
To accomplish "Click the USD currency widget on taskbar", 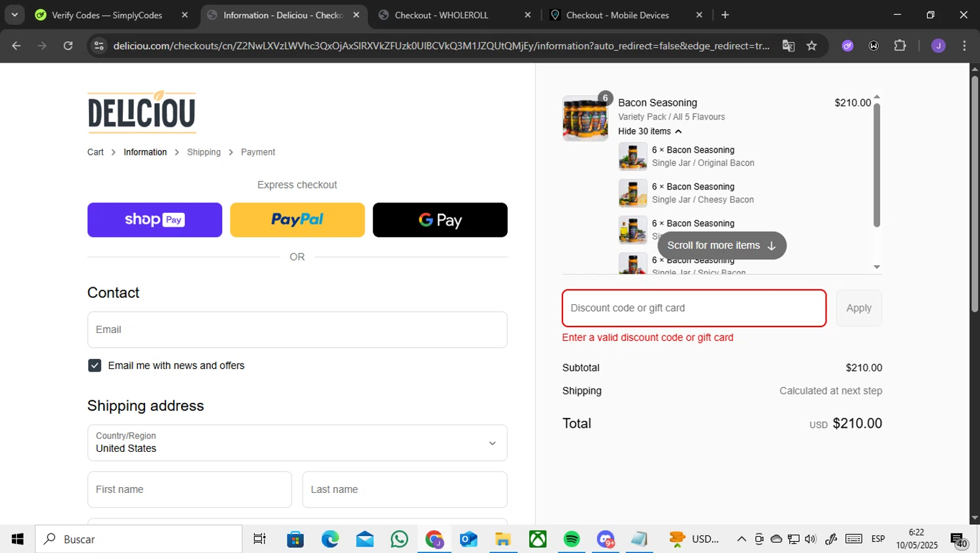I will [694, 539].
